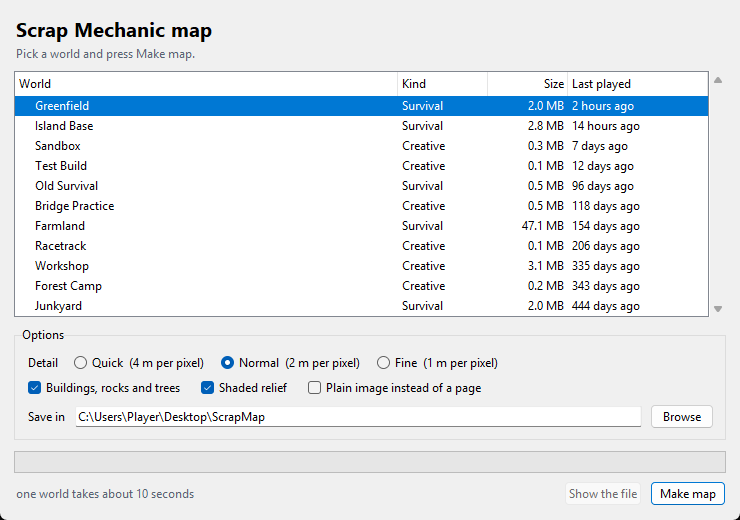The image size is (740, 520).
Task: Sort by the World column header
Action: (206, 84)
